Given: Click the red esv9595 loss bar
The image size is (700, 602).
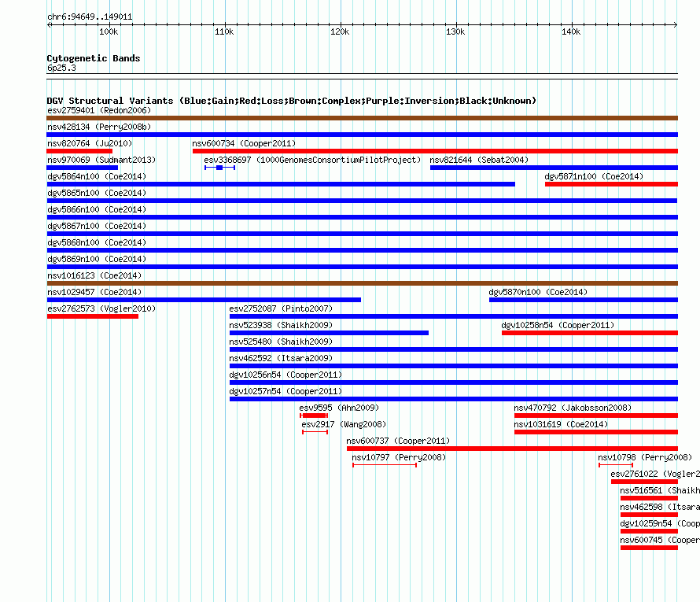Looking at the screenshot, I should 314,415.
